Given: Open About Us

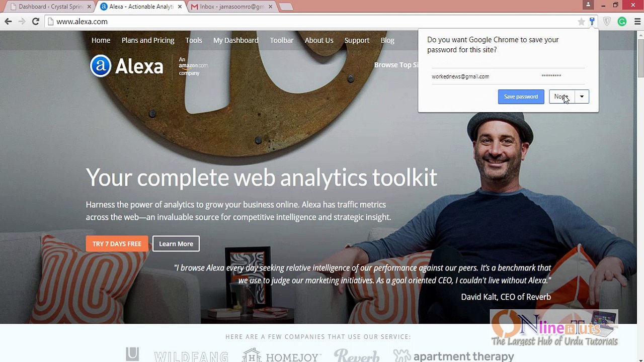Looking at the screenshot, I should pos(319,40).
